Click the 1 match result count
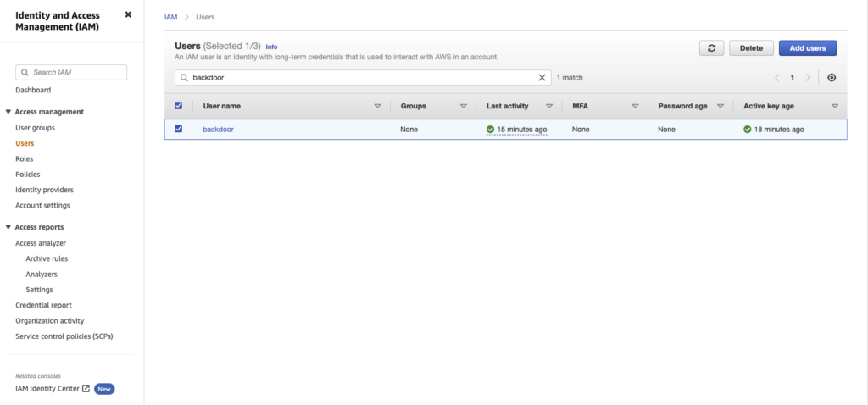Screen dimensions: 868x405 coord(570,78)
